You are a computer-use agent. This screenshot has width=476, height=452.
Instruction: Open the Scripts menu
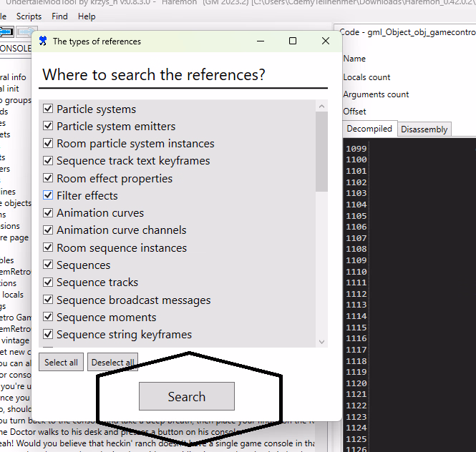click(29, 16)
